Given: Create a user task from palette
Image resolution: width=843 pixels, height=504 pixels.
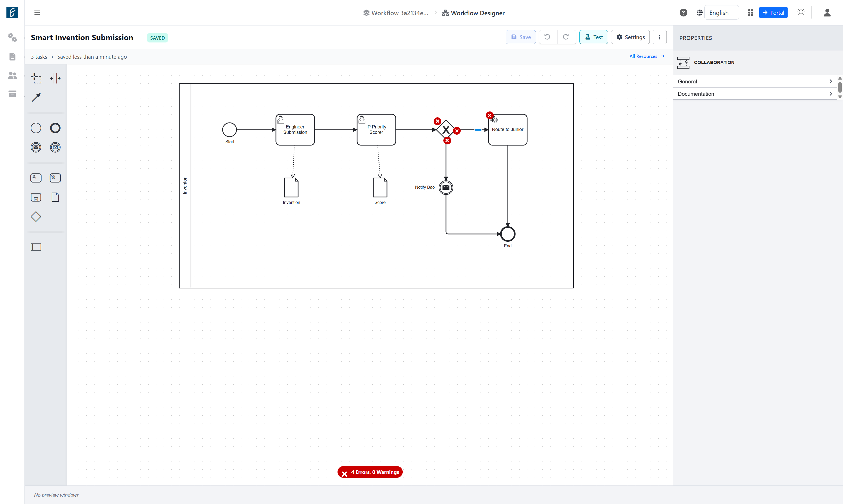Looking at the screenshot, I should tap(36, 178).
